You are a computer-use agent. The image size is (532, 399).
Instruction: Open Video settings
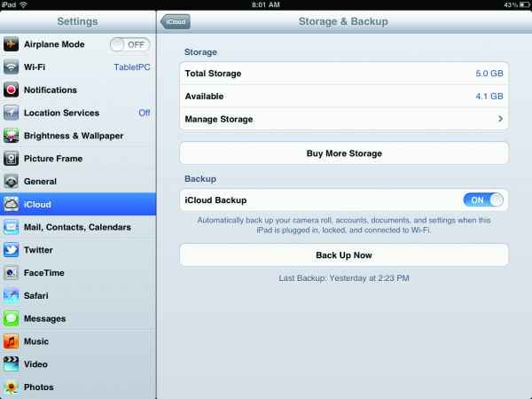pos(78,364)
